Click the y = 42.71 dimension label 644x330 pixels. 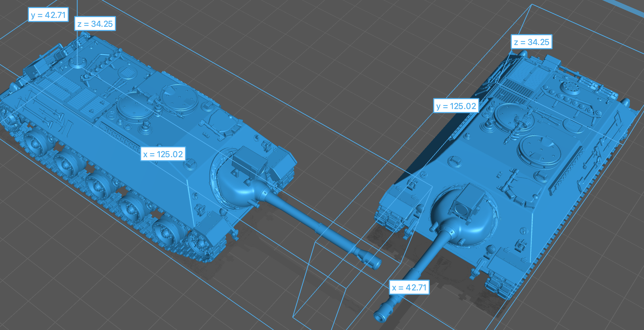[x=48, y=15]
